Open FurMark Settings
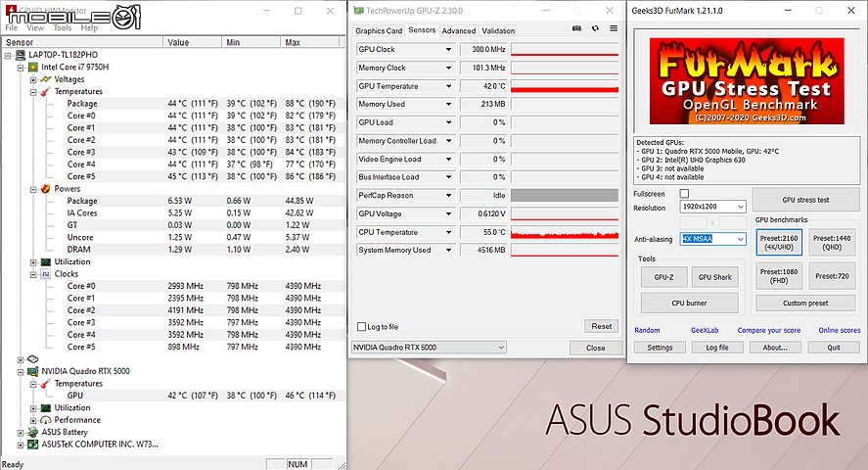868x470 pixels. (x=660, y=348)
